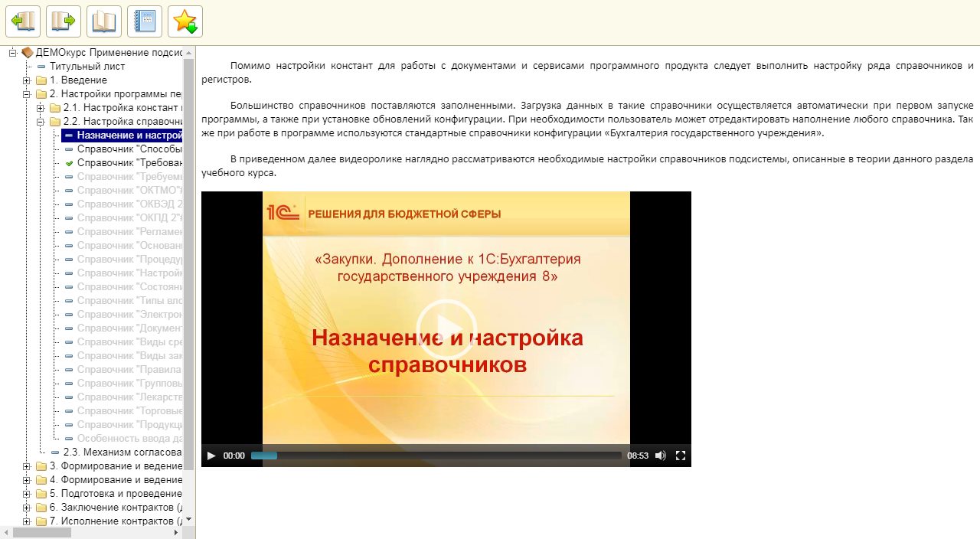Open the notebook icon in toolbar
The width and height of the screenshot is (980, 539).
(145, 21)
